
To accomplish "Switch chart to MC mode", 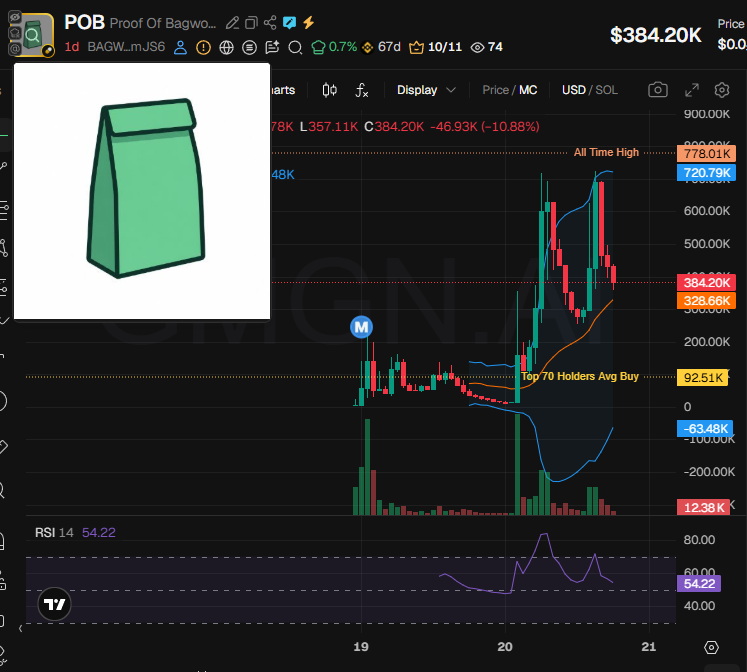I will 528,90.
